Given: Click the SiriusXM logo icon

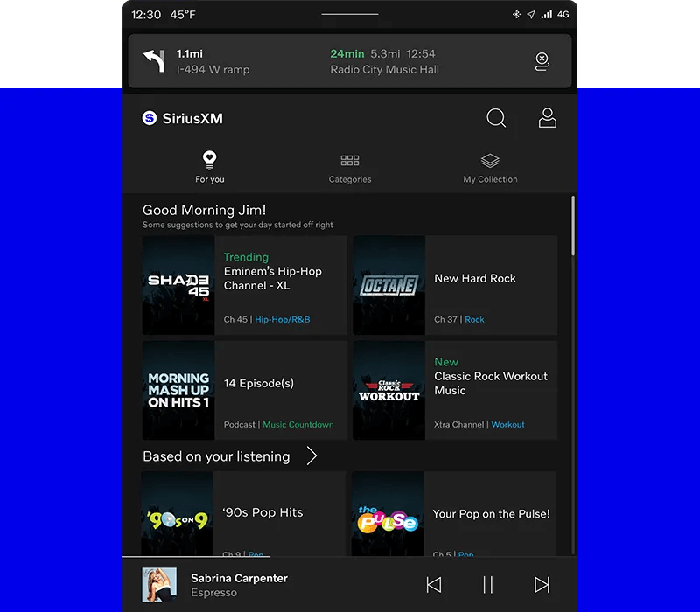Looking at the screenshot, I should [150, 118].
